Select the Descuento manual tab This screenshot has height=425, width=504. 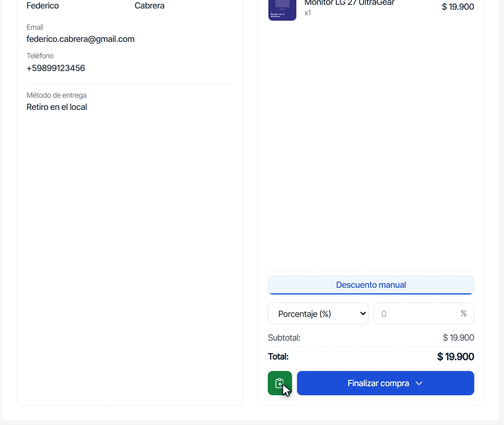pos(371,285)
